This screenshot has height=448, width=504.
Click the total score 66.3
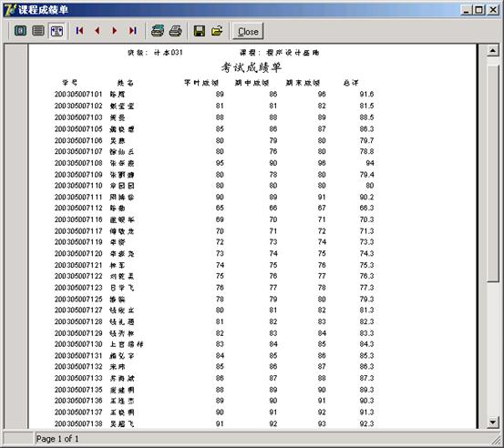click(366, 208)
